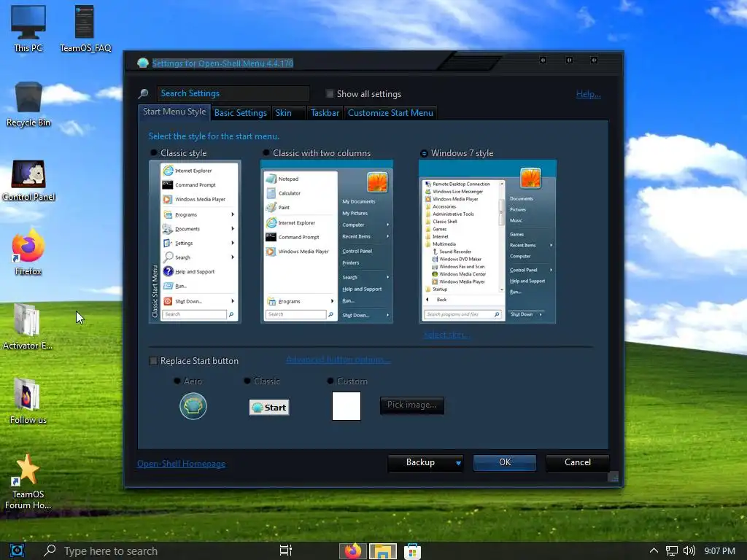
Task: Select the Recycle Bin icon
Action: [28, 104]
